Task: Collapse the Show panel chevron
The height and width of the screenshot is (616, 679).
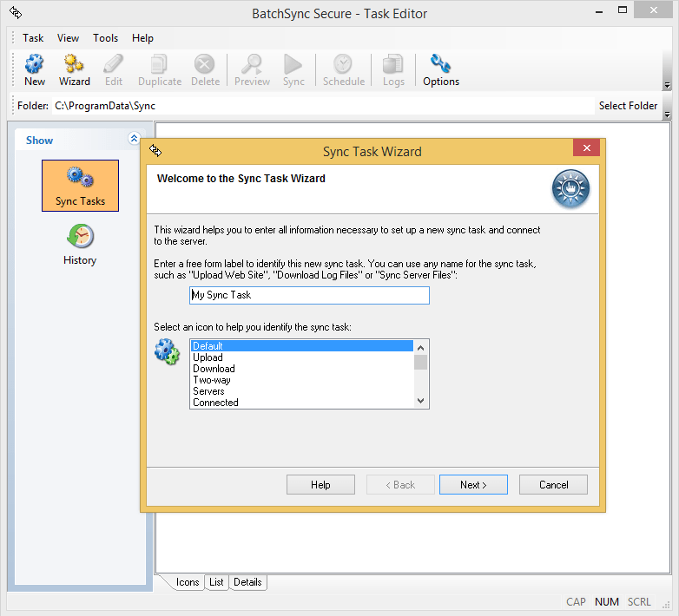Action: click(134, 139)
